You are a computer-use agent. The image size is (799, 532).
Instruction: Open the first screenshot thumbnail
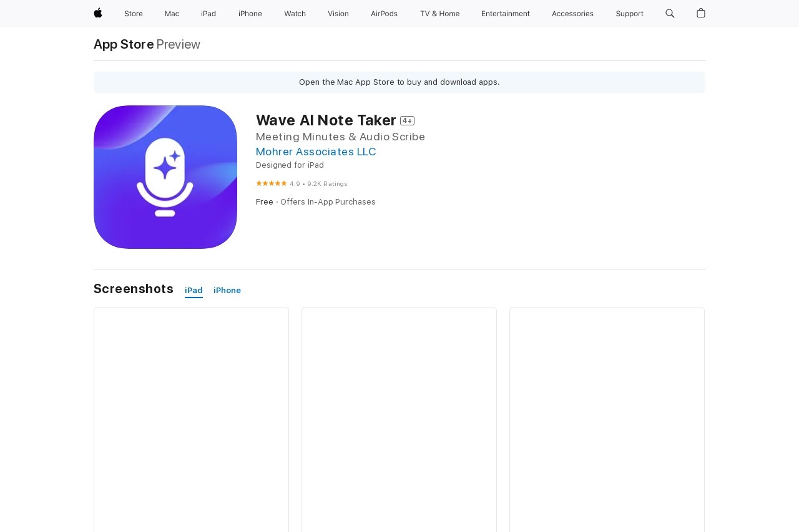click(191, 419)
